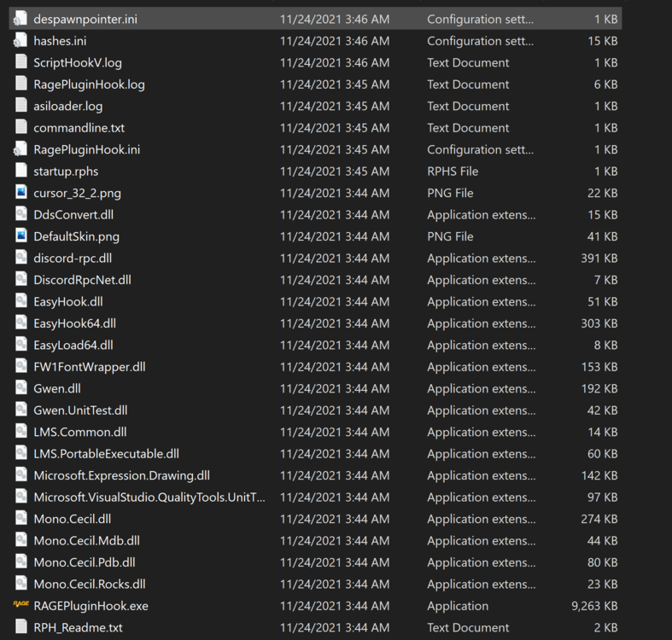Select file name EasyHook.dll

(68, 302)
